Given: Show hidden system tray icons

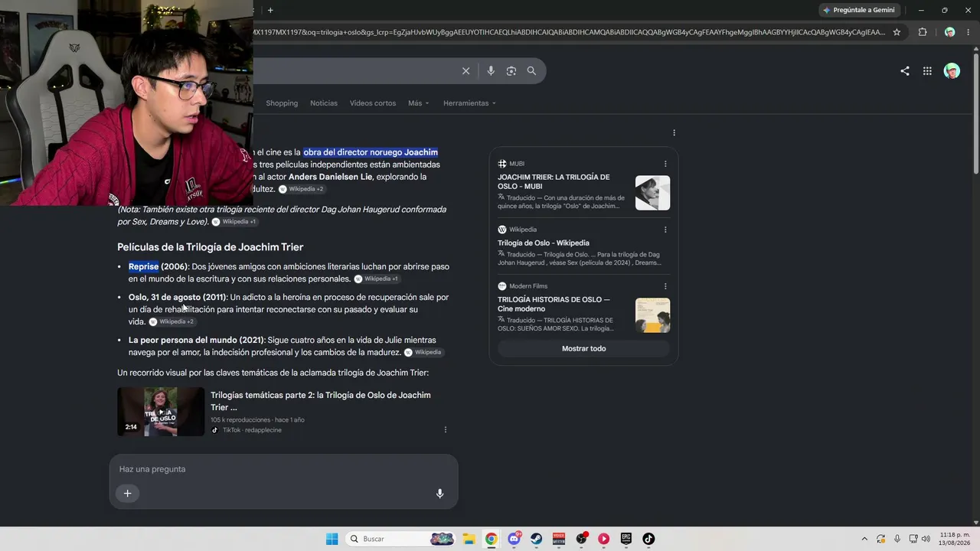Looking at the screenshot, I should coord(864,539).
